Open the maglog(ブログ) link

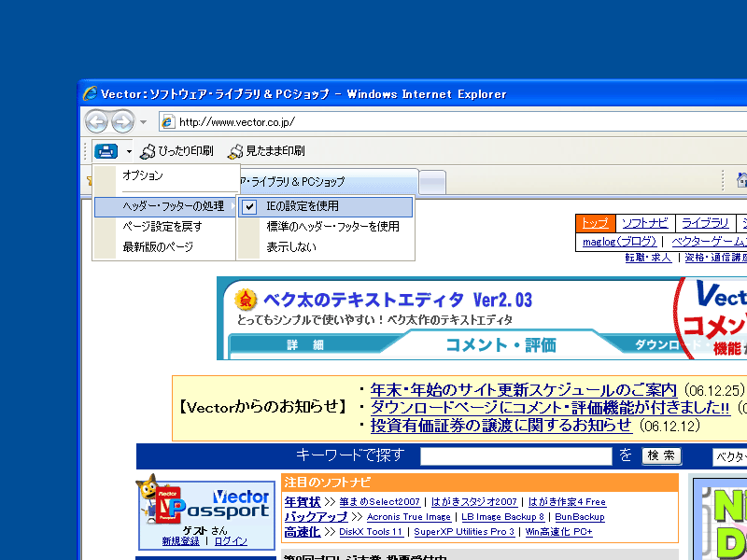(619, 242)
